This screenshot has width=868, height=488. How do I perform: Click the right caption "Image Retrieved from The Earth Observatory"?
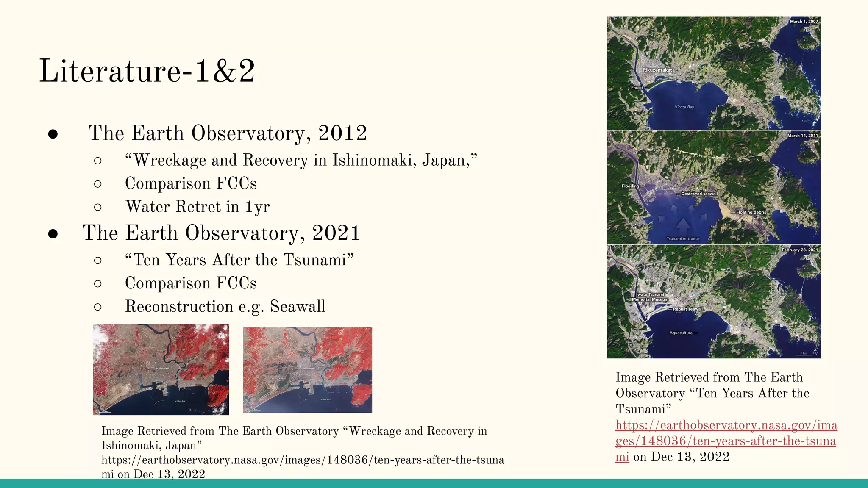713,393
